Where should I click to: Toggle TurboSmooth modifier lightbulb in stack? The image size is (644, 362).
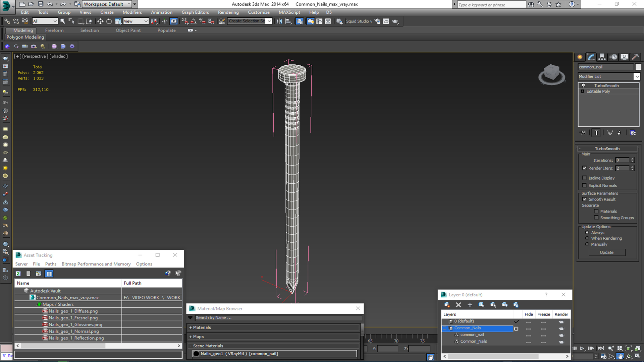click(583, 85)
